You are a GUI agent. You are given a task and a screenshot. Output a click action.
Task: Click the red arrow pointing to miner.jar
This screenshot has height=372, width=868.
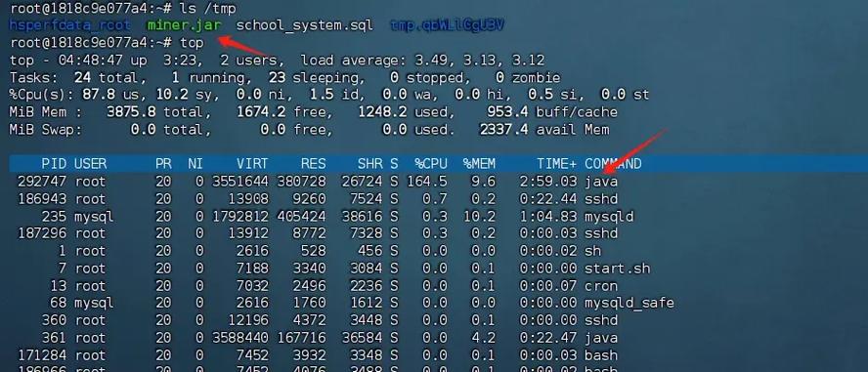coord(245,47)
